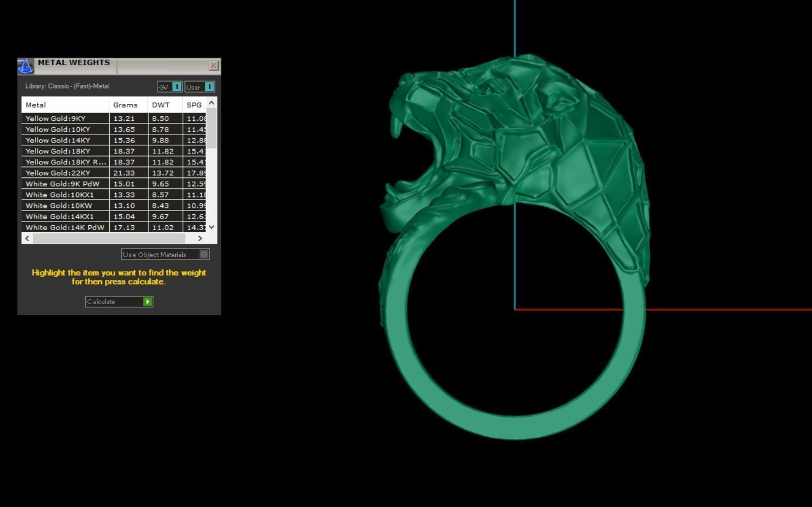Click the Metal Weights scale icon in the title bar

tap(26, 66)
